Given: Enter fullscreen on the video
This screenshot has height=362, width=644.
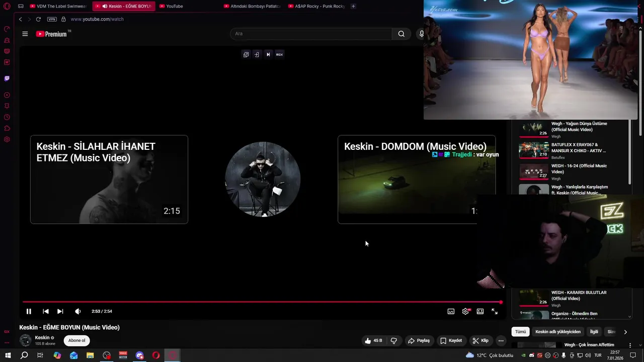Looking at the screenshot, I should (495, 311).
